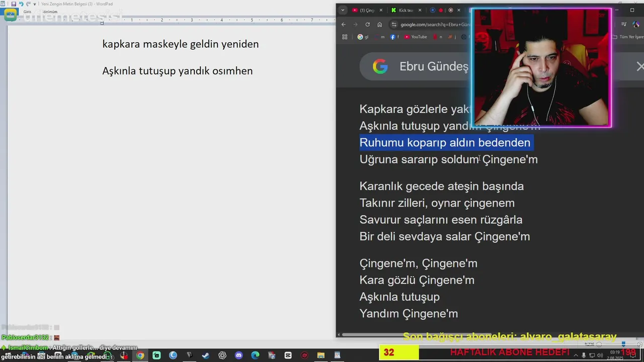Click the last lyric 'Yandım Çingene'm'

pos(409,314)
